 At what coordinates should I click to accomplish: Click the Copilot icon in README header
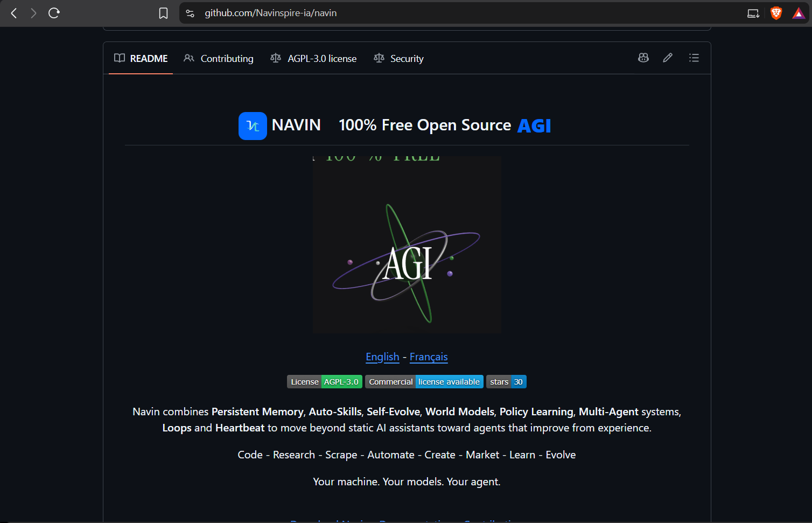(643, 58)
